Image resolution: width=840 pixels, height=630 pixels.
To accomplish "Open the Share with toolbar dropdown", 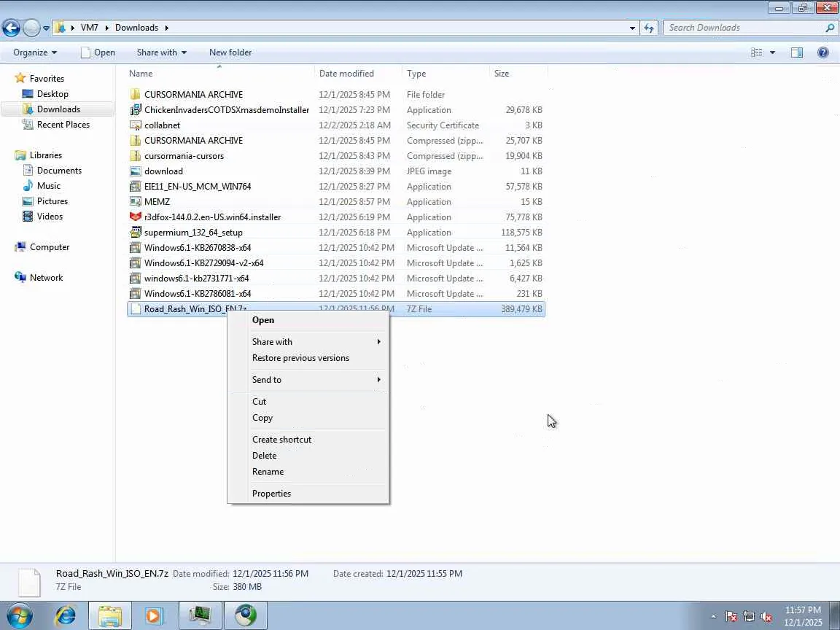I will (x=162, y=52).
